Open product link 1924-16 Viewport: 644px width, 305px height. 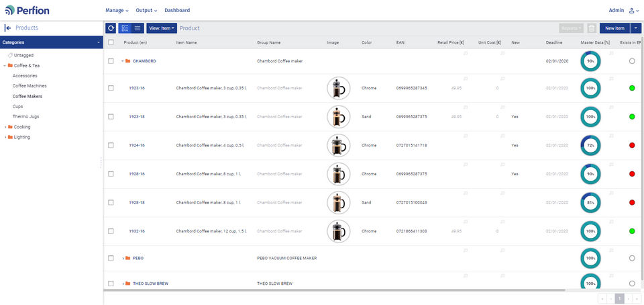[137, 145]
